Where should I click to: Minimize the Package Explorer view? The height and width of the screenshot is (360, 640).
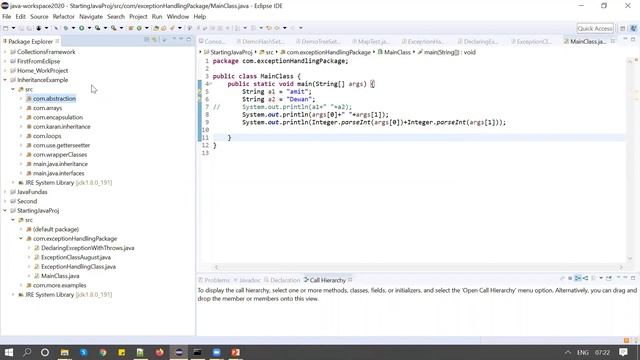tap(181, 40)
